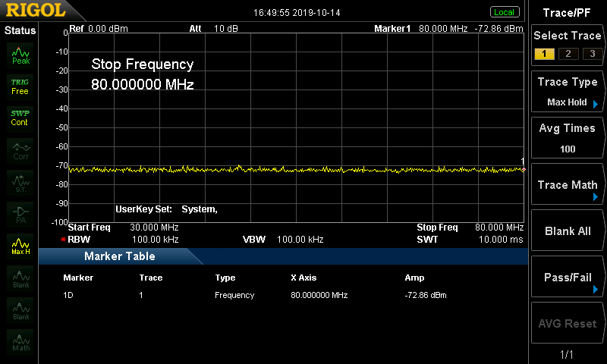Click the Math trace status icon
The height and width of the screenshot is (364, 607).
coord(20,341)
